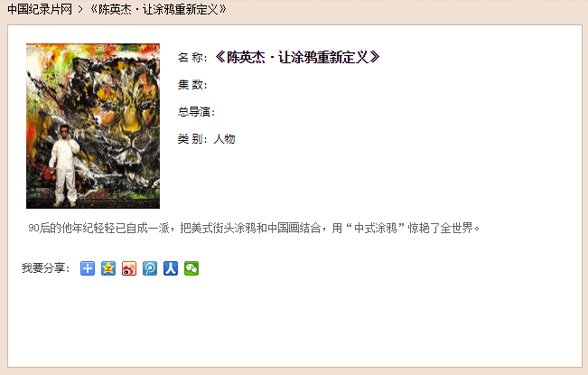The image size is (588, 375).
Task: Click the 名称 label
Action: click(x=192, y=57)
